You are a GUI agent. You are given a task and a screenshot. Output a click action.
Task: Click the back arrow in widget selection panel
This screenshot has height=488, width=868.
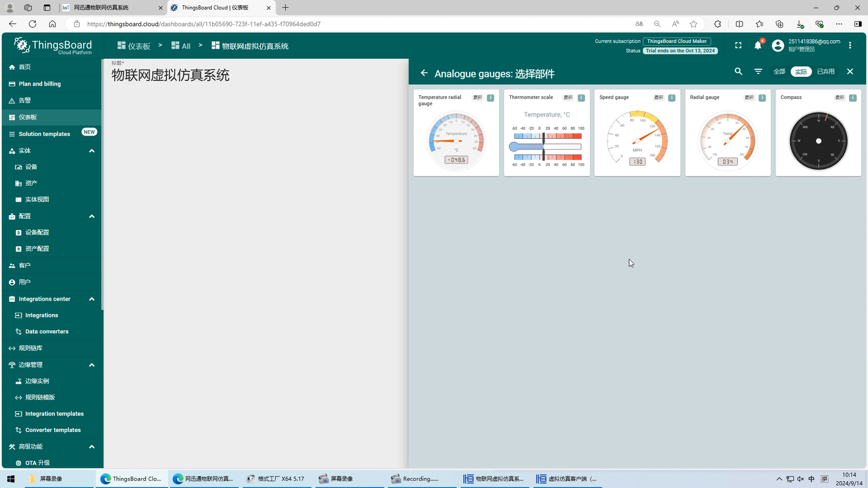pyautogui.click(x=424, y=73)
